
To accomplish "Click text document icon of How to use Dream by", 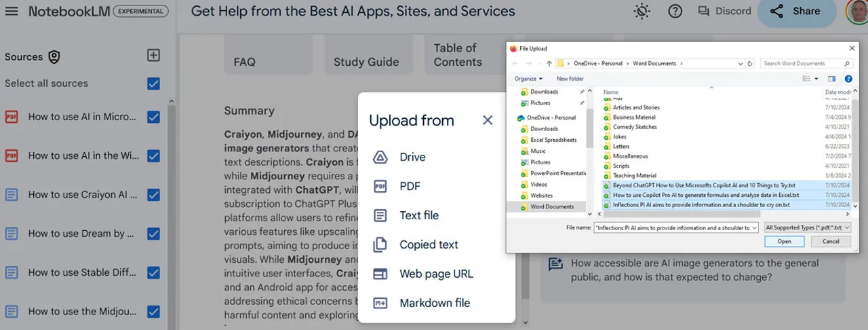I will tap(12, 234).
